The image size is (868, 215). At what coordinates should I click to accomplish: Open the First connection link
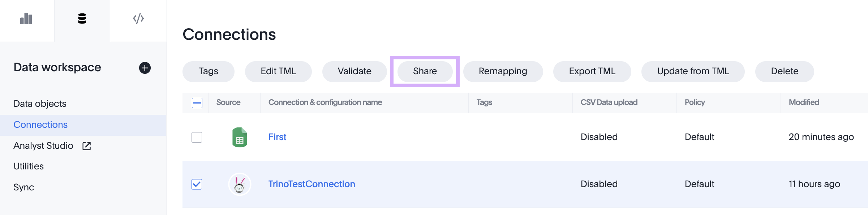click(277, 137)
